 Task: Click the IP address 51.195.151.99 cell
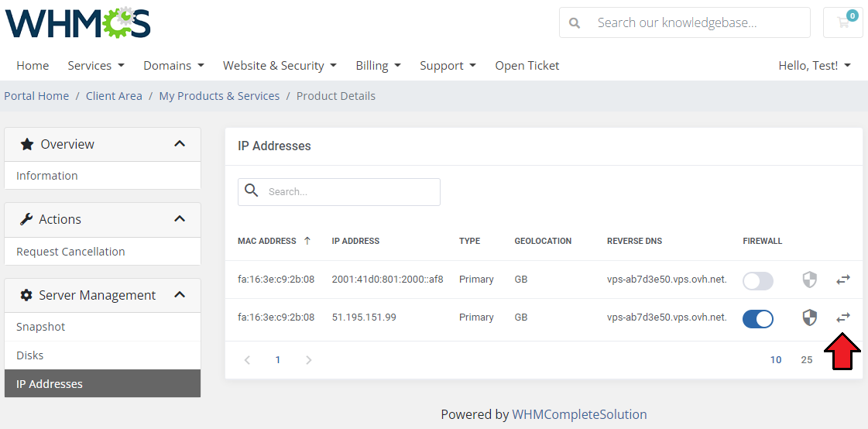click(364, 317)
